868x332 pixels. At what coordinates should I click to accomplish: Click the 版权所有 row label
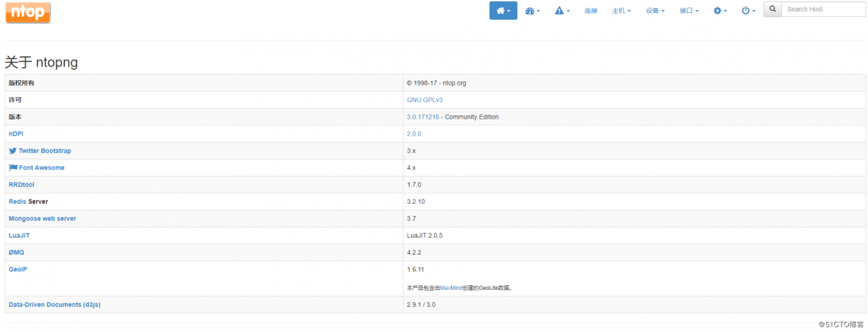(x=21, y=83)
